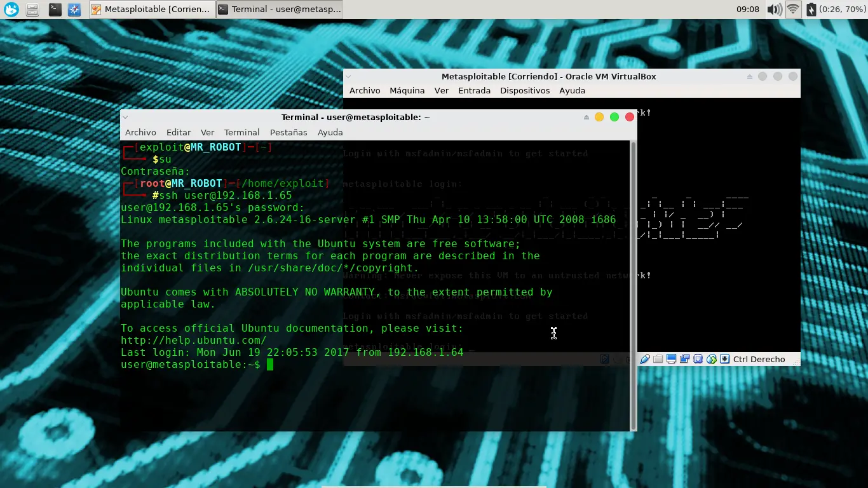Open the Dispositivos menu in VirtualBox
The width and height of the screenshot is (868, 488).
coord(525,91)
